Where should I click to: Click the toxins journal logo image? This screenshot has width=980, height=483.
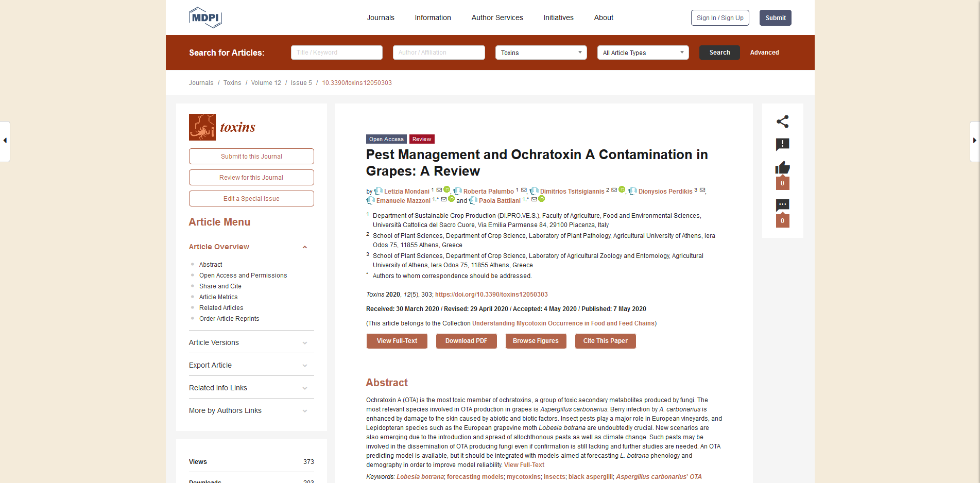point(202,127)
